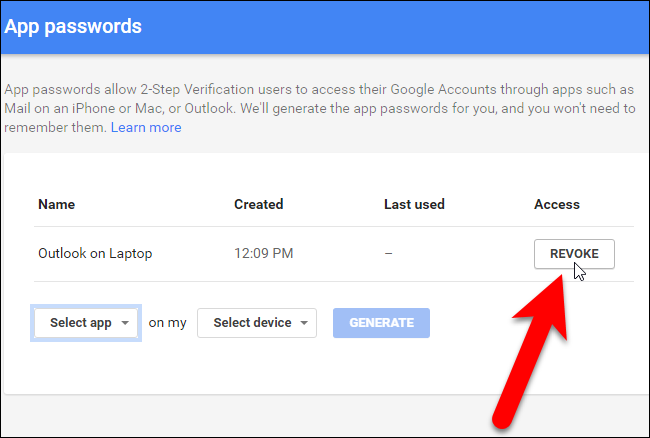The width and height of the screenshot is (650, 438).
Task: Select the Created column header
Action: pos(258,204)
